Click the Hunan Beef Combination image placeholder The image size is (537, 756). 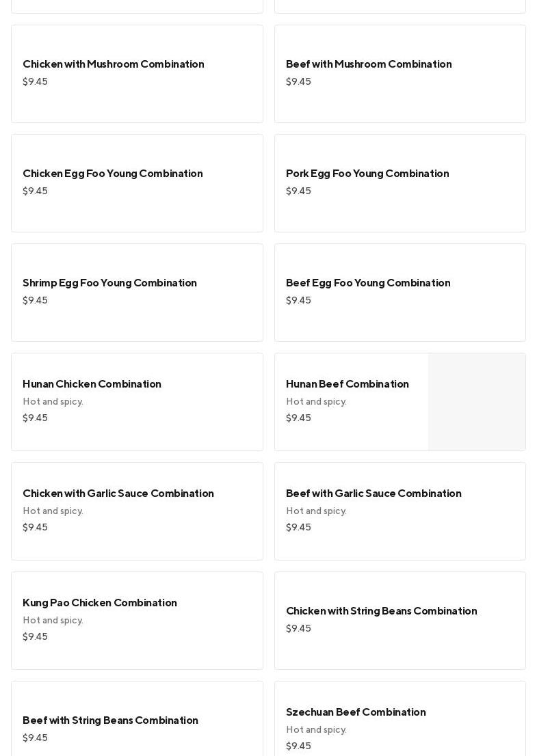(x=477, y=402)
